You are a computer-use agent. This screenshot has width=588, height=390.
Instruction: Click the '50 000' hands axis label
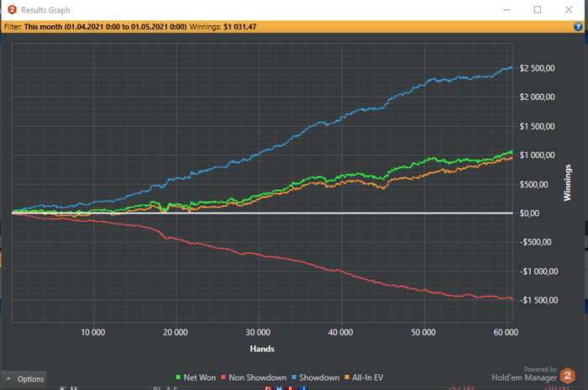pyautogui.click(x=423, y=333)
